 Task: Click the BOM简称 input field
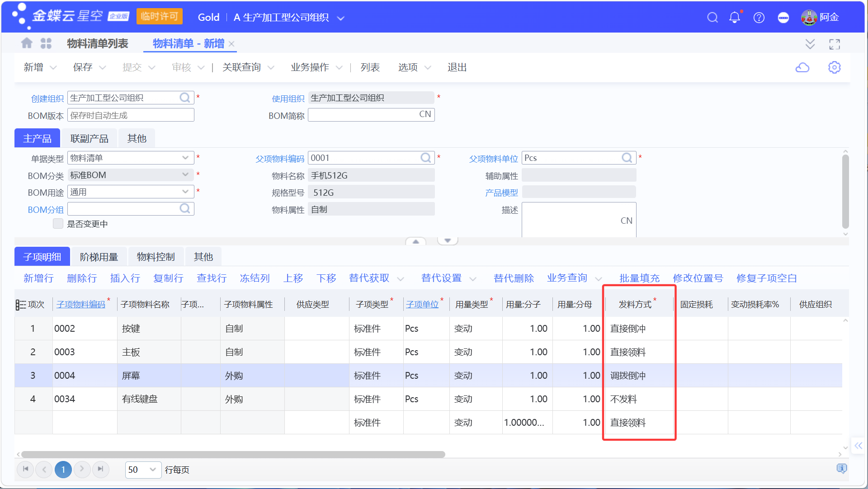(x=371, y=114)
